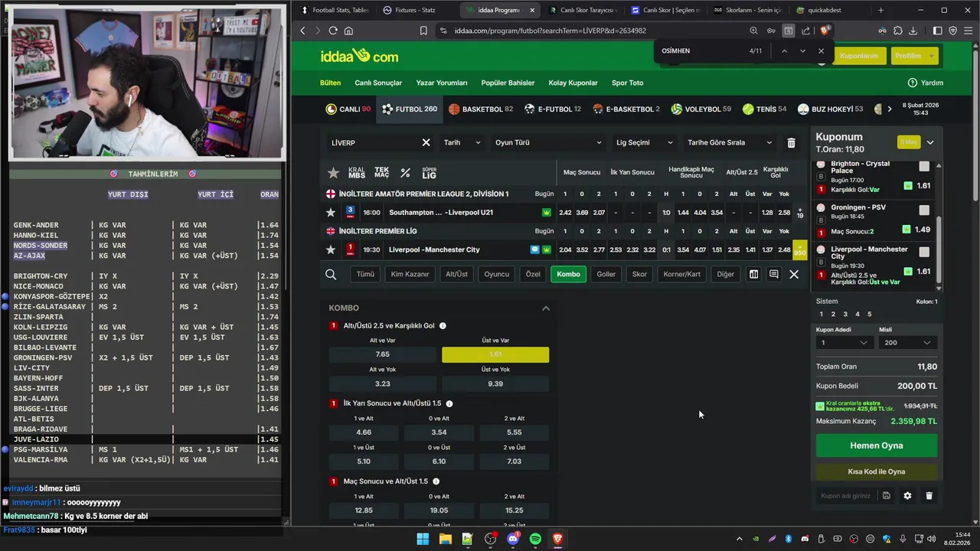Open the Yardım help icon
Viewport: 980px width, 551px height.
pos(913,83)
